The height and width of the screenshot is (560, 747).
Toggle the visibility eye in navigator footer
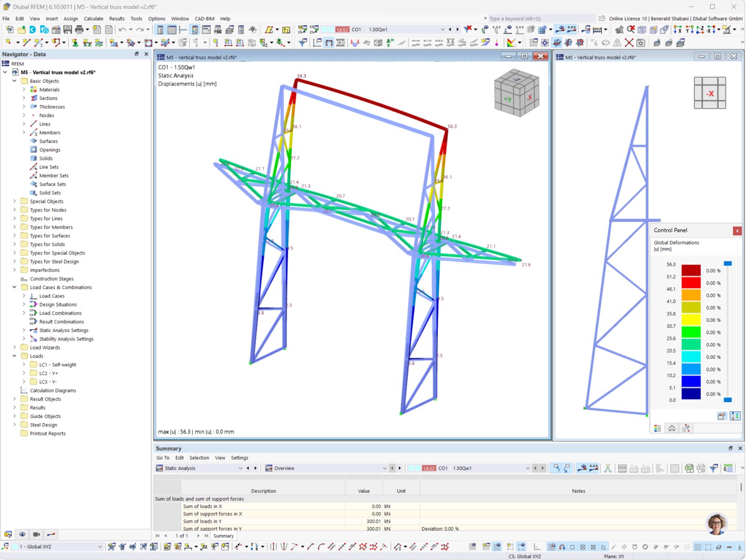pyautogui.click(x=22, y=534)
